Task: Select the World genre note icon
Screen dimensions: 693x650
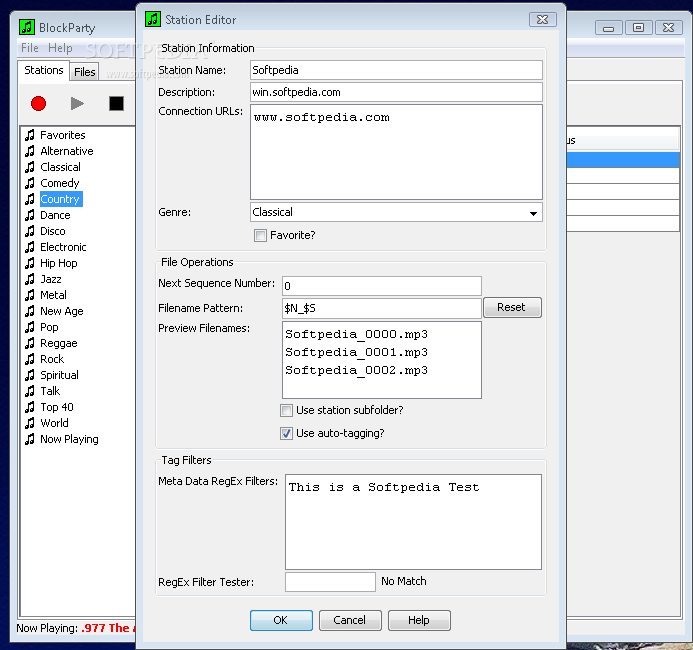Action: point(30,423)
